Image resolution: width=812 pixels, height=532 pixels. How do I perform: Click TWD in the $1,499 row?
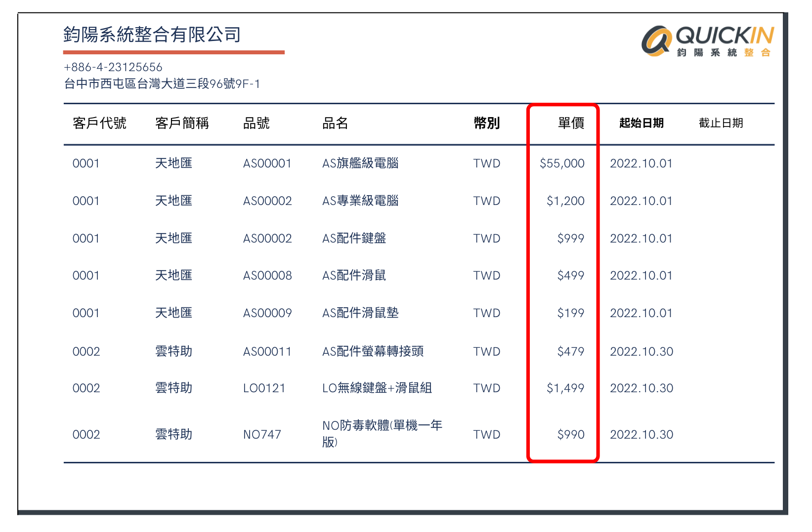coord(487,388)
